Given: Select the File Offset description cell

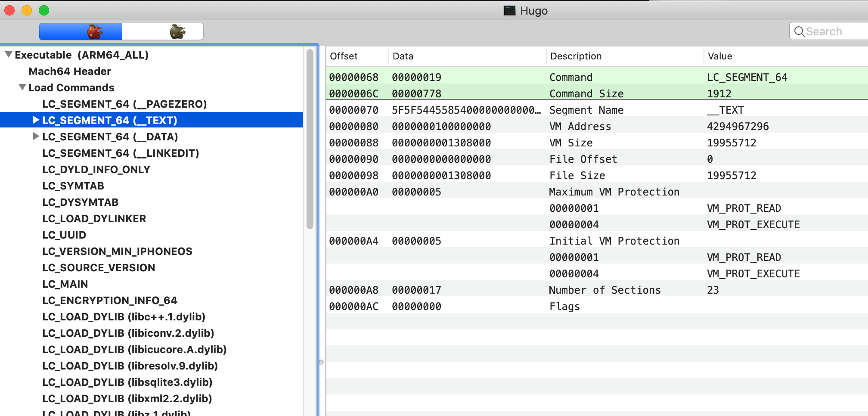Looking at the screenshot, I should point(583,159).
